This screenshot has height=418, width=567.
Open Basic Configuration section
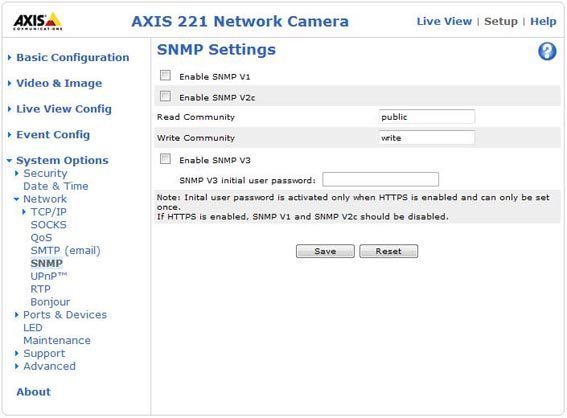(73, 57)
